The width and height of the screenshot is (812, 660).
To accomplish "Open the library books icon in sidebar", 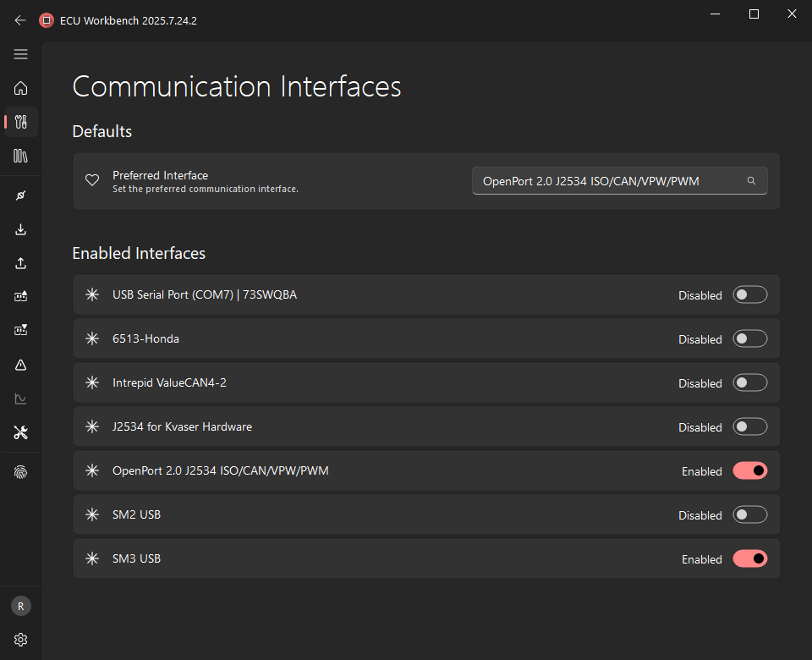I will 21,156.
